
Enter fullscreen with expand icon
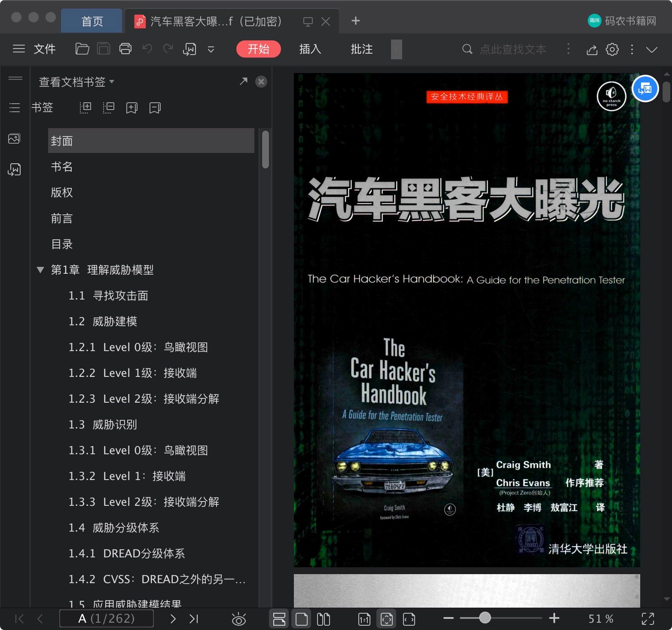[648, 619]
